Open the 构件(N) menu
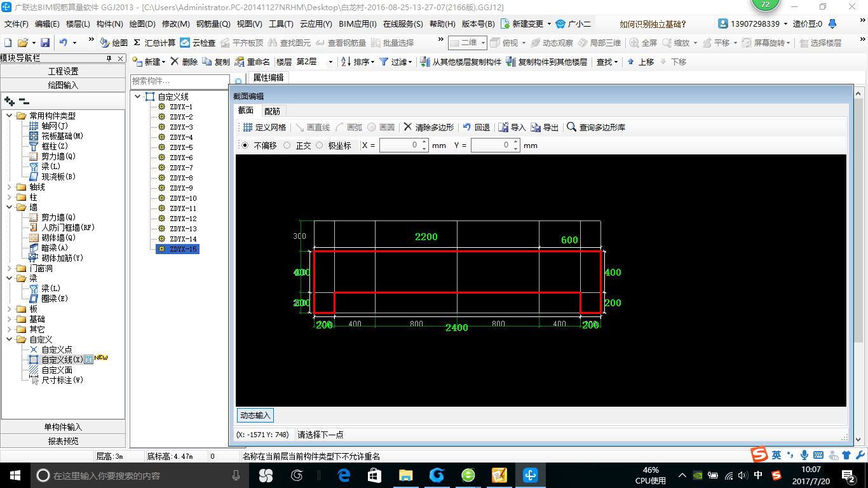This screenshot has width=868, height=488. click(x=109, y=24)
